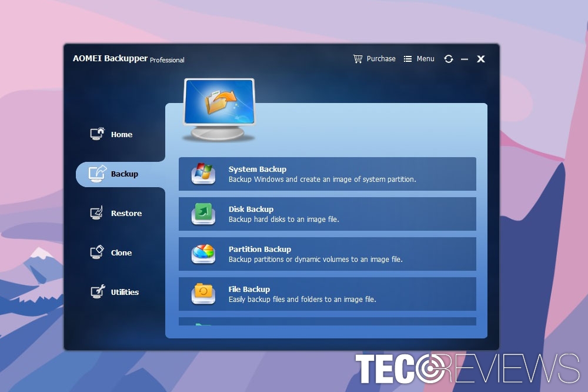Screen dimensions: 588x392
Task: Click the Home monitor icon in sidebar
Action: pyautogui.click(x=98, y=134)
